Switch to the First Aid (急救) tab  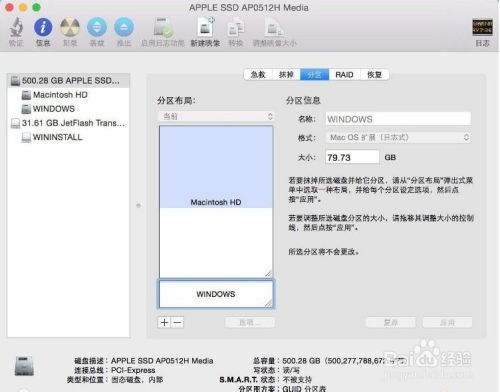(x=258, y=75)
